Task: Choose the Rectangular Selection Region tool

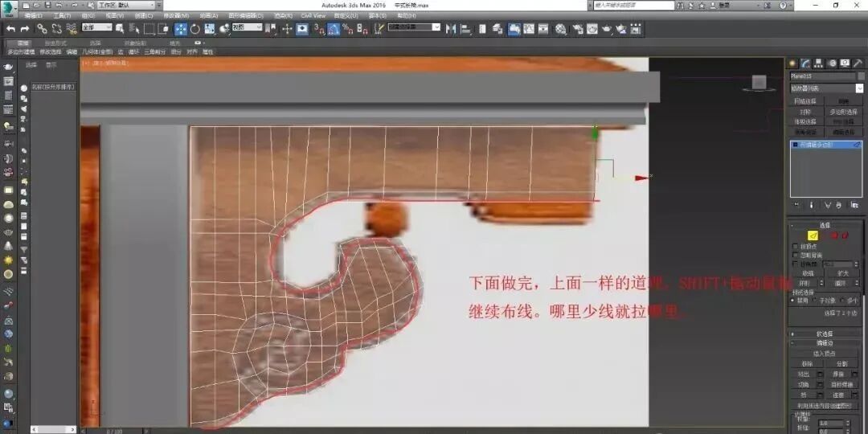Action: click(x=149, y=29)
